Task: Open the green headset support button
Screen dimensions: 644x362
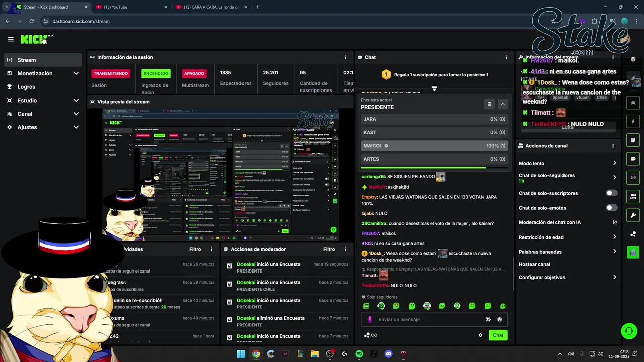Action: pos(629,331)
